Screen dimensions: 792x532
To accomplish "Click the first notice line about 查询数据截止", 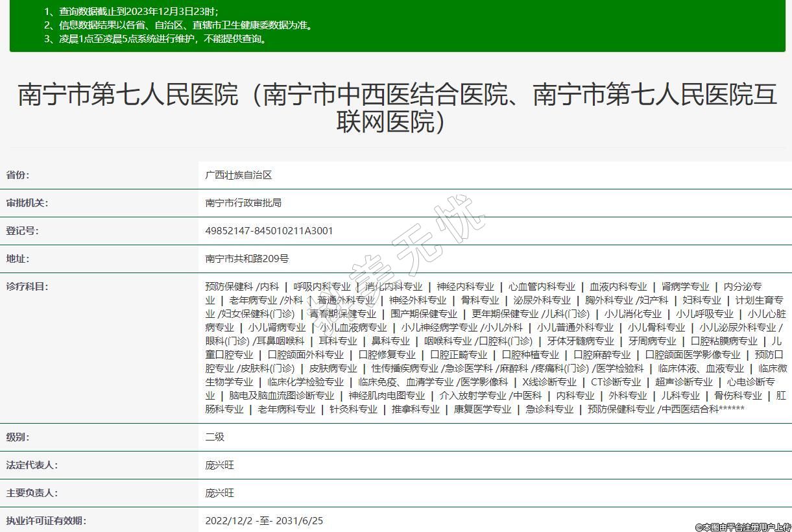I will point(131,12).
